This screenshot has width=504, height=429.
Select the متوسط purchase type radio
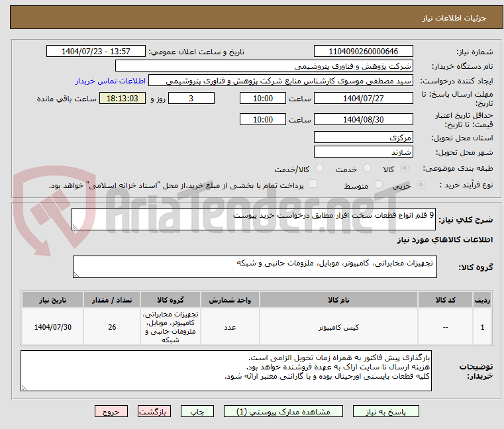coord(378,185)
